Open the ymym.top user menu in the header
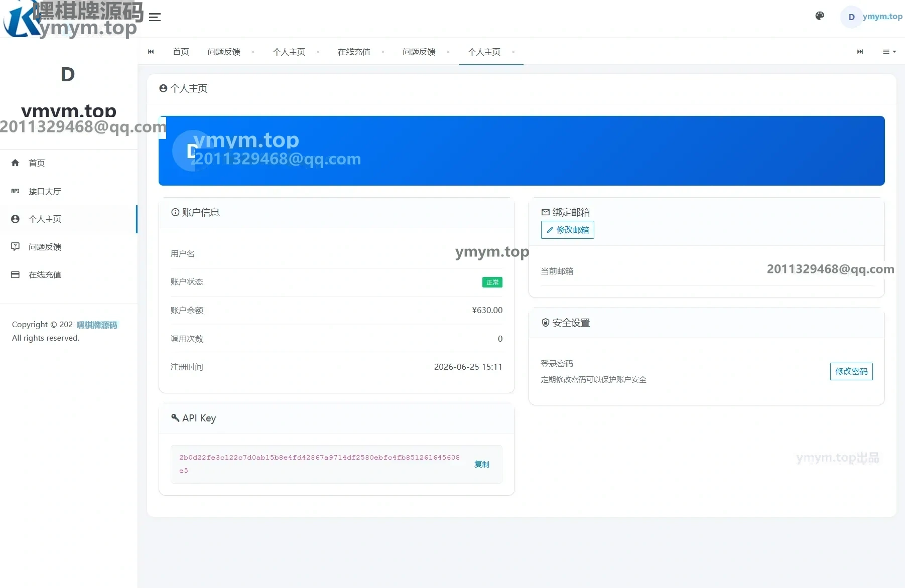 [872, 17]
